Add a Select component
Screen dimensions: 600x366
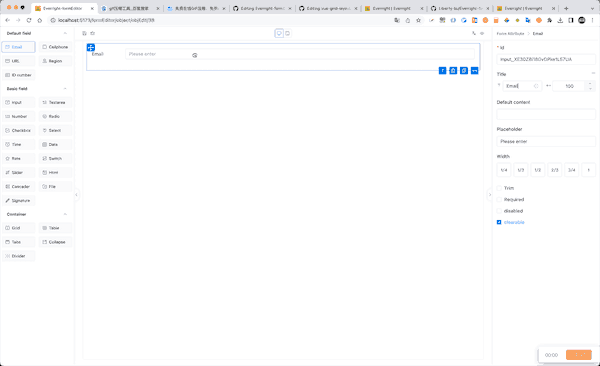tap(55, 131)
